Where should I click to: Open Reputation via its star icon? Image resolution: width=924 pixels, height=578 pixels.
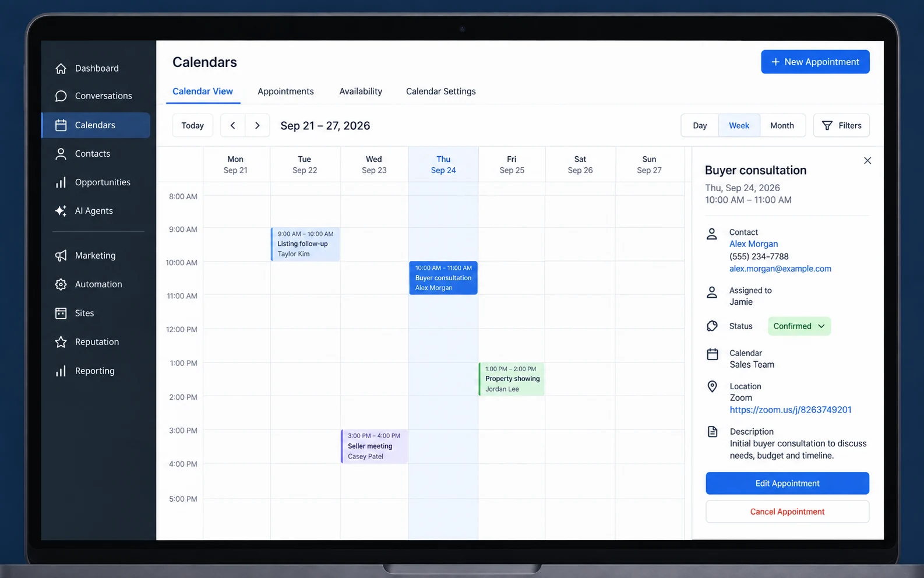click(61, 342)
